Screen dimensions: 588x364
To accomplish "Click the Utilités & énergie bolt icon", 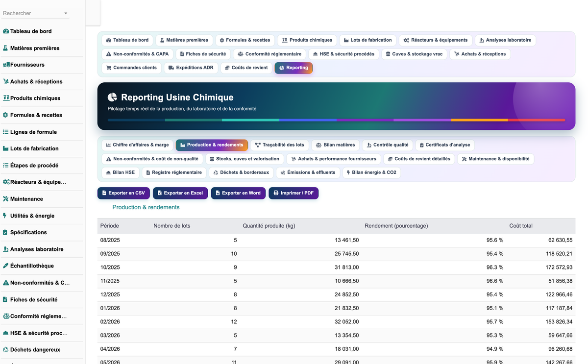I will [5, 216].
